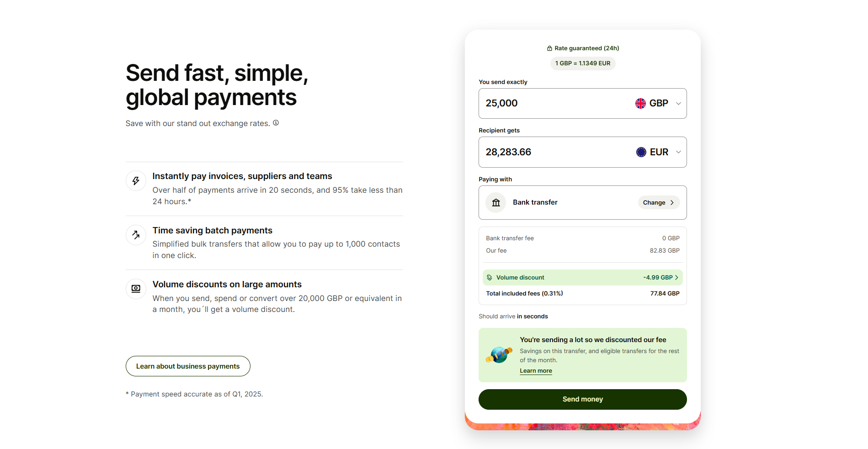The height and width of the screenshot is (449, 868).
Task: Click the volume discount tag icon
Action: (x=490, y=278)
